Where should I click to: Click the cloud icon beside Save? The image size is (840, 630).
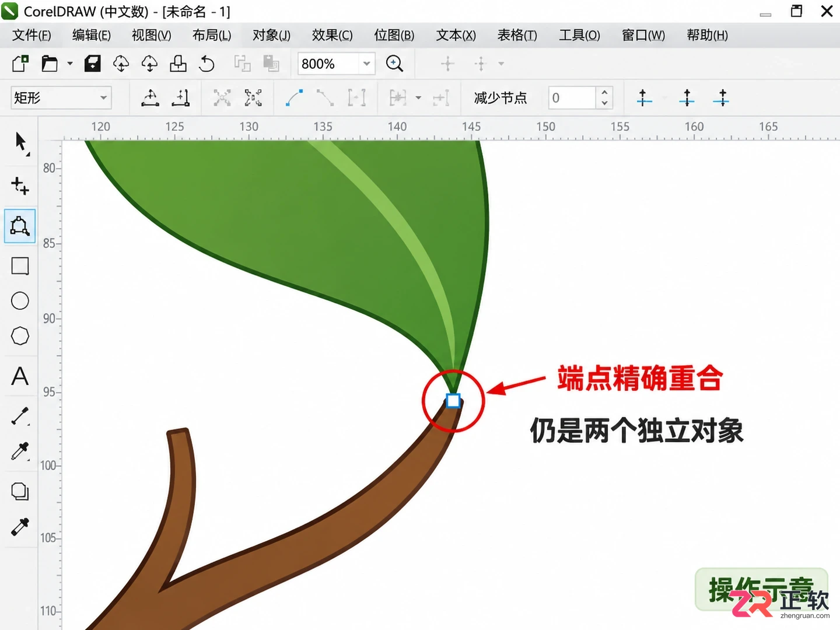pyautogui.click(x=121, y=63)
